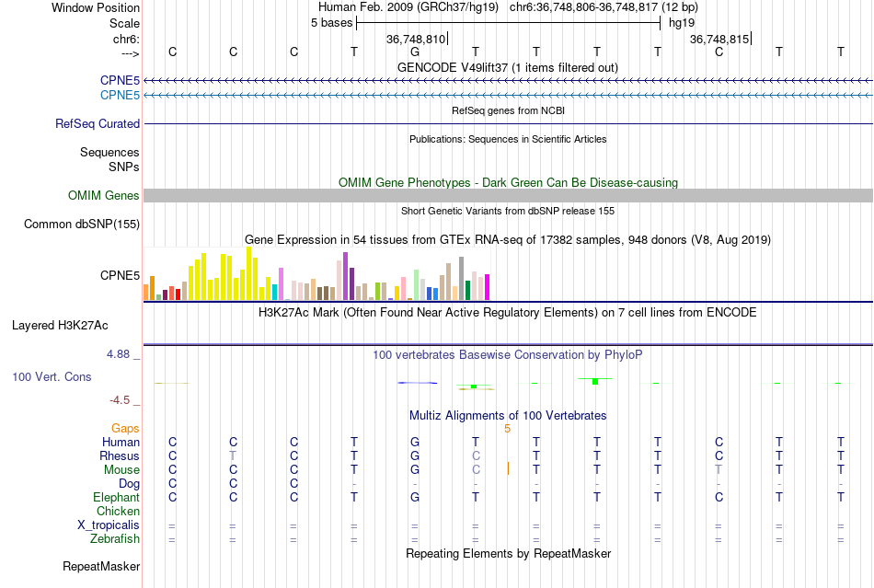Open 'Repeating Elements by RepeatMasker' track title

tap(508, 553)
